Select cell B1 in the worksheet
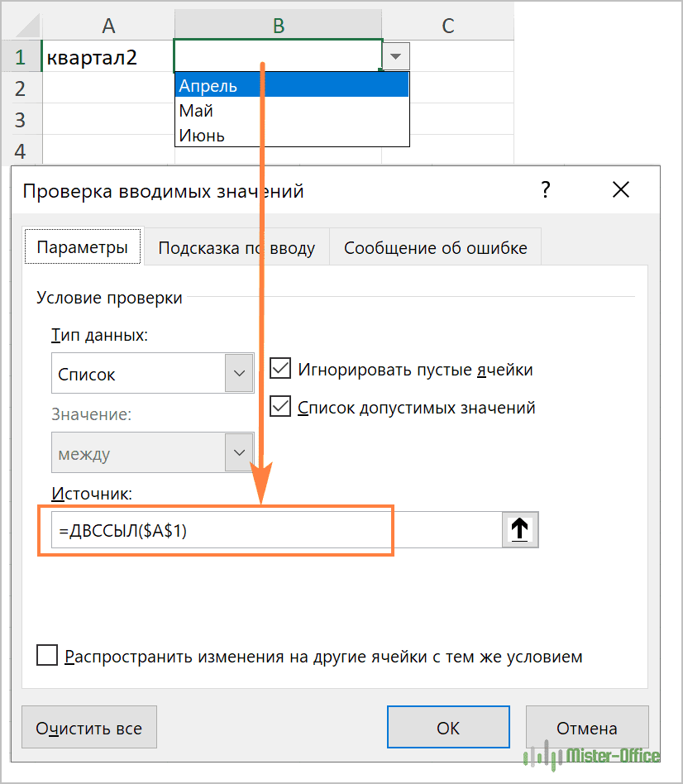The height and width of the screenshot is (784, 683). point(278,56)
